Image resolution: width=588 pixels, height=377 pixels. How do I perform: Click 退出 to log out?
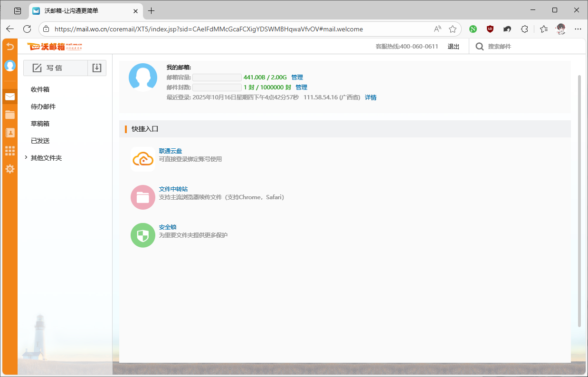click(x=453, y=47)
